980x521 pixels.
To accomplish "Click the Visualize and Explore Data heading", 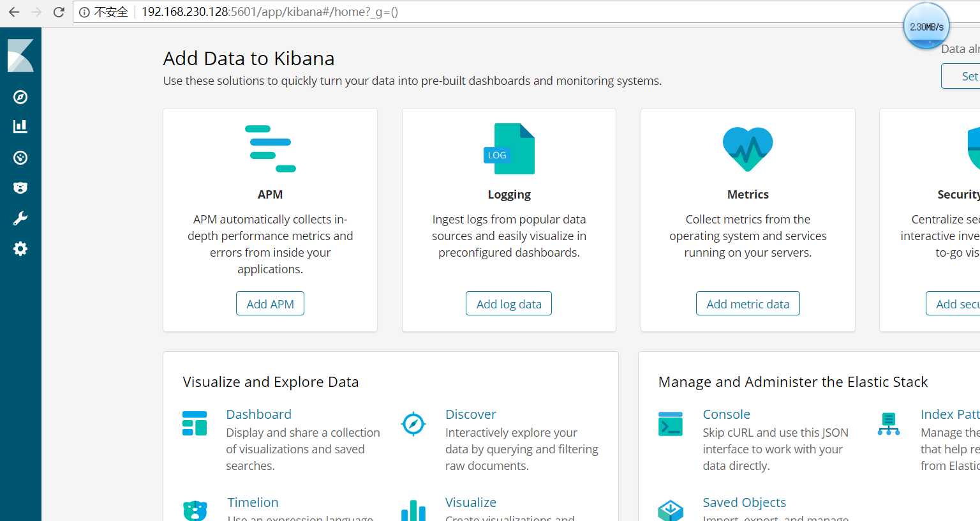I will (271, 382).
